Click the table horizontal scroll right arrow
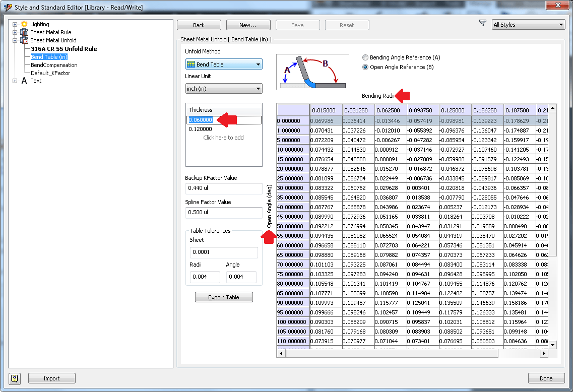 coord(544,353)
